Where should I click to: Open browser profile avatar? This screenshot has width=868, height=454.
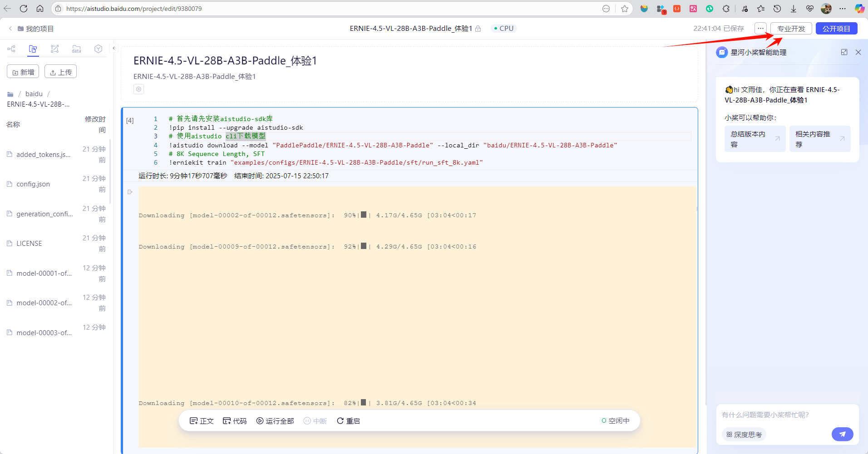[x=826, y=9]
